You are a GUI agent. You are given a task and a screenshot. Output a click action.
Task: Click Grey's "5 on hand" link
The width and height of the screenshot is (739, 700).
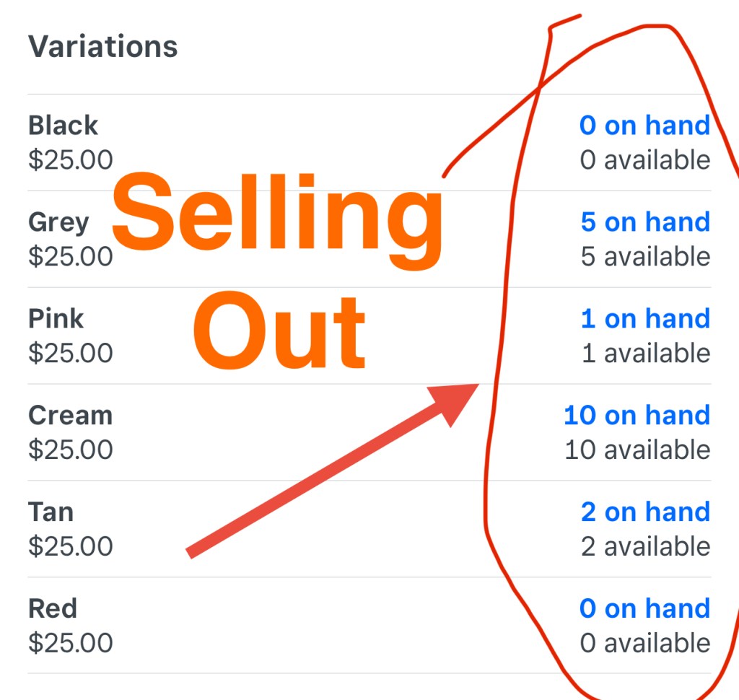pos(645,222)
